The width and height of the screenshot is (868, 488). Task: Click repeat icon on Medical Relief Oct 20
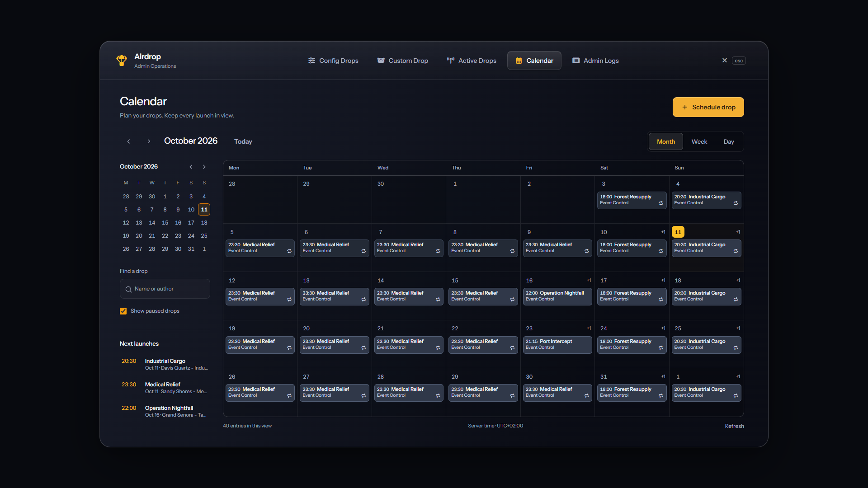pos(363,348)
